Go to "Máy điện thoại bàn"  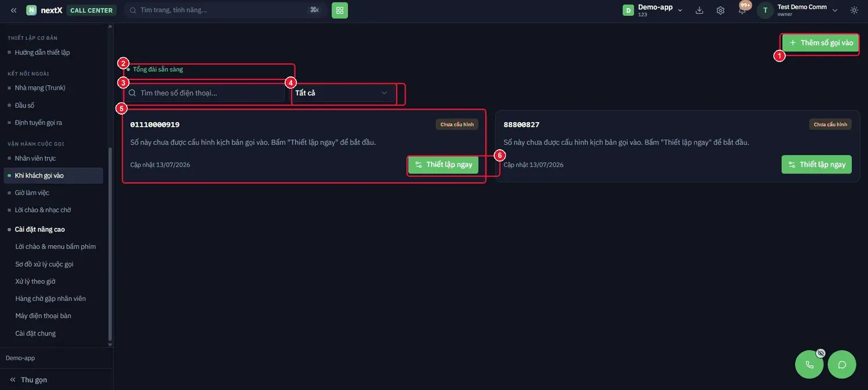point(43,316)
